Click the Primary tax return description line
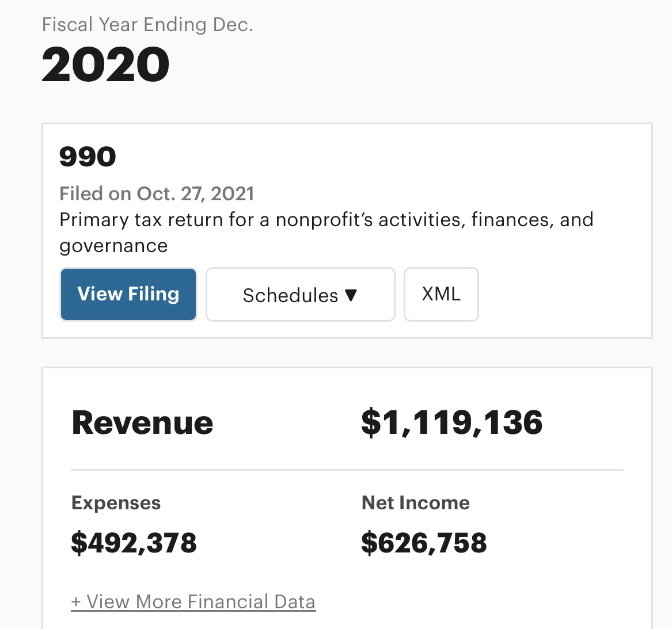Image resolution: width=672 pixels, height=629 pixels. (326, 220)
